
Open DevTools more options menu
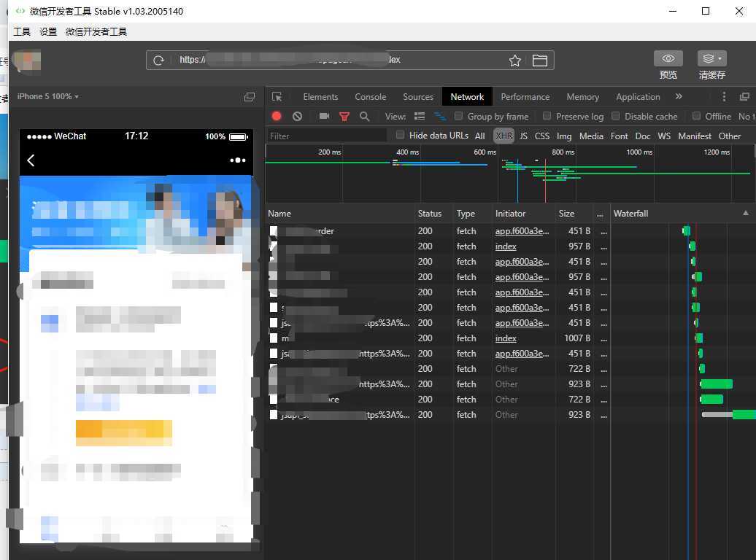pyautogui.click(x=724, y=97)
